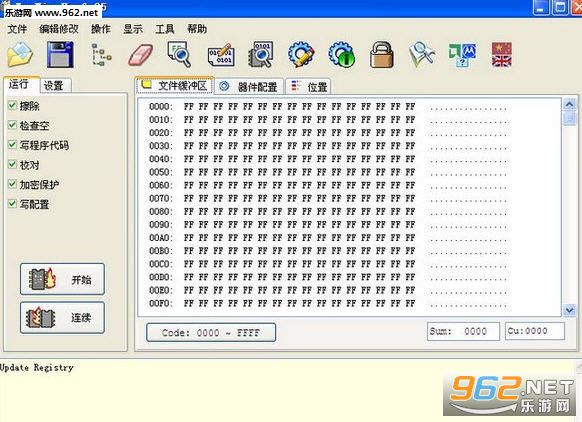
Task: Click the Update Registry log line
Action: point(37,368)
